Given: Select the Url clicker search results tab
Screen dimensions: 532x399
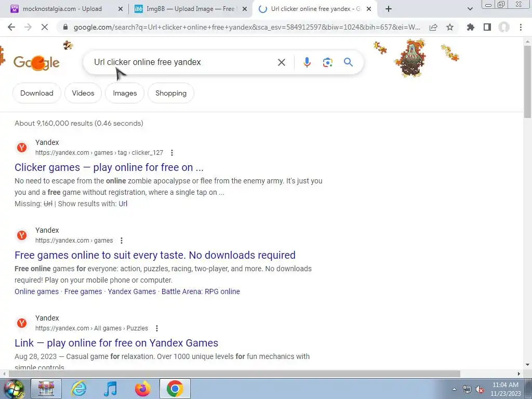Looking at the screenshot, I should 311,9.
